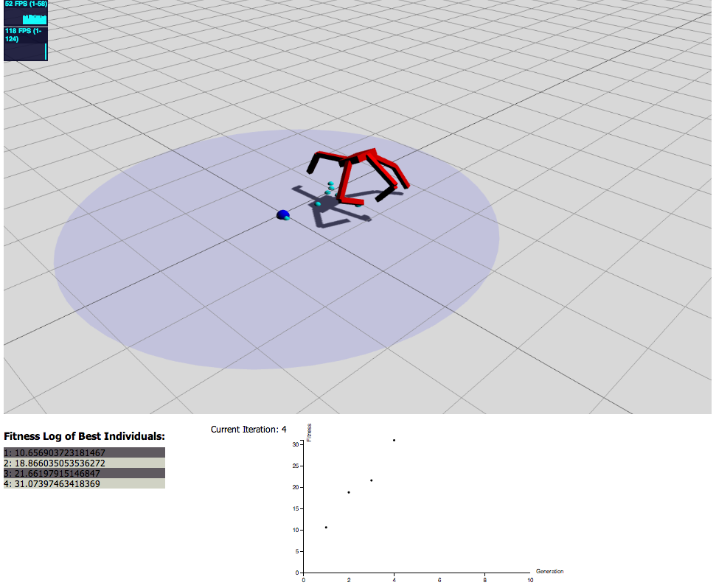Select fitness log entry 1: 10.656903723181467
This screenshot has height=588, width=716.
point(85,452)
